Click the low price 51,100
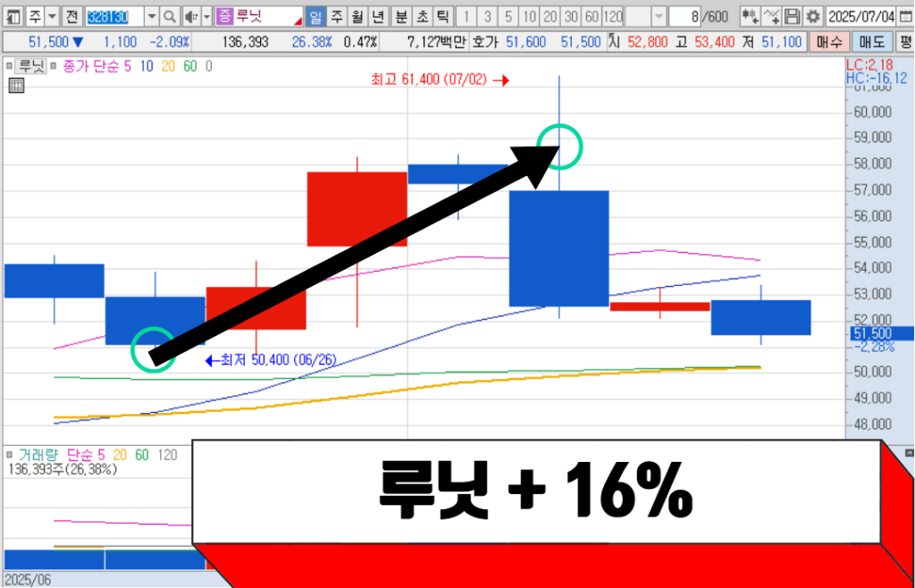The height and width of the screenshot is (588, 915). click(782, 42)
